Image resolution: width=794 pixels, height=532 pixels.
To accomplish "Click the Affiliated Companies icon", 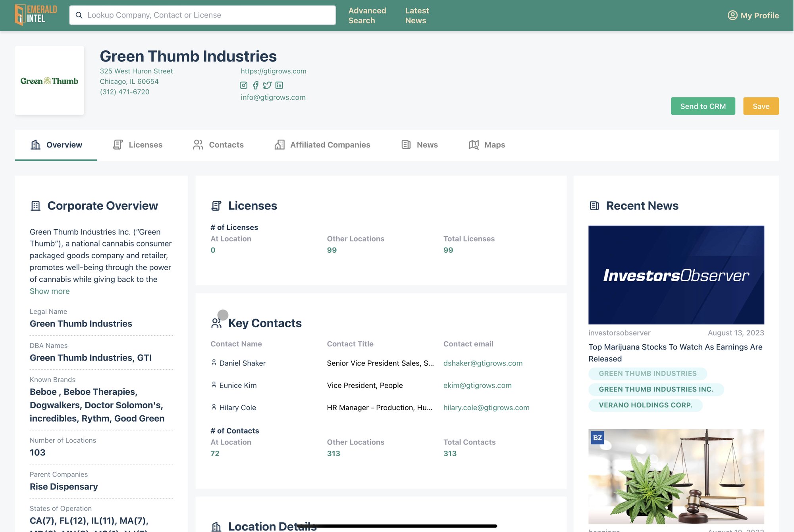I will 278,144.
